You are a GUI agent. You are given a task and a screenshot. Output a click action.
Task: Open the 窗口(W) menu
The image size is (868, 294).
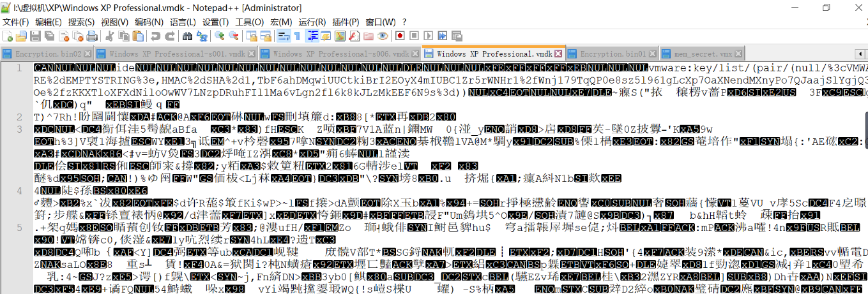pos(381,22)
